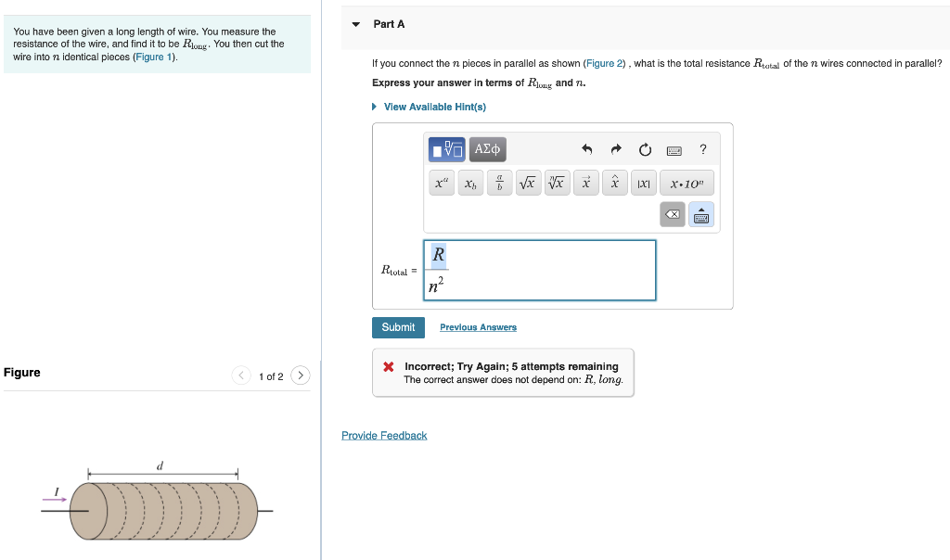Submit the answer for Part A
The image size is (950, 560).
click(x=398, y=327)
